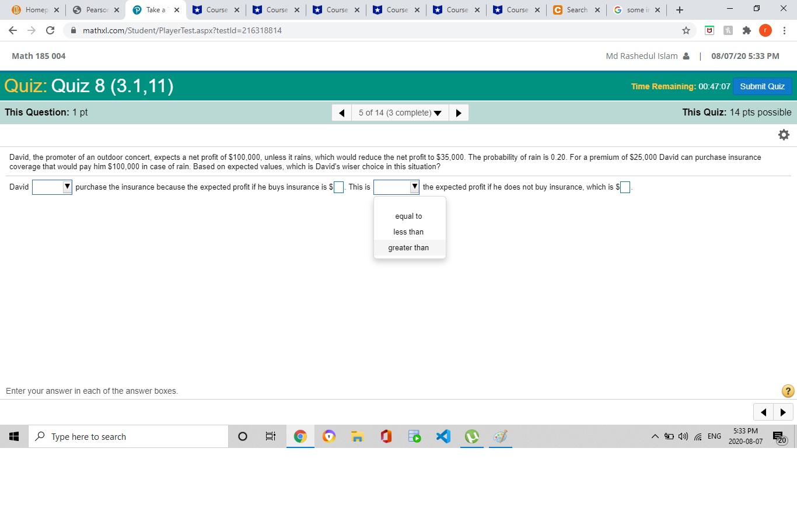
Task: Open the Chrome extensions puzzle icon
Action: click(747, 30)
